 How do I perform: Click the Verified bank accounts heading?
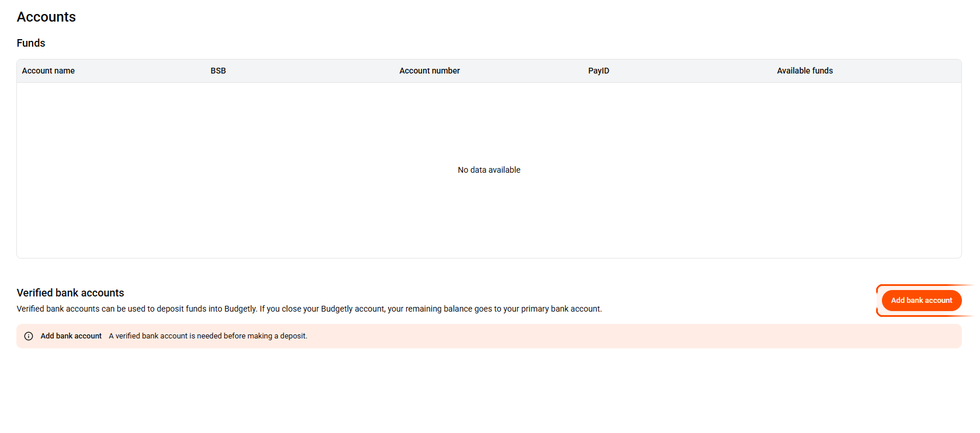pos(71,293)
